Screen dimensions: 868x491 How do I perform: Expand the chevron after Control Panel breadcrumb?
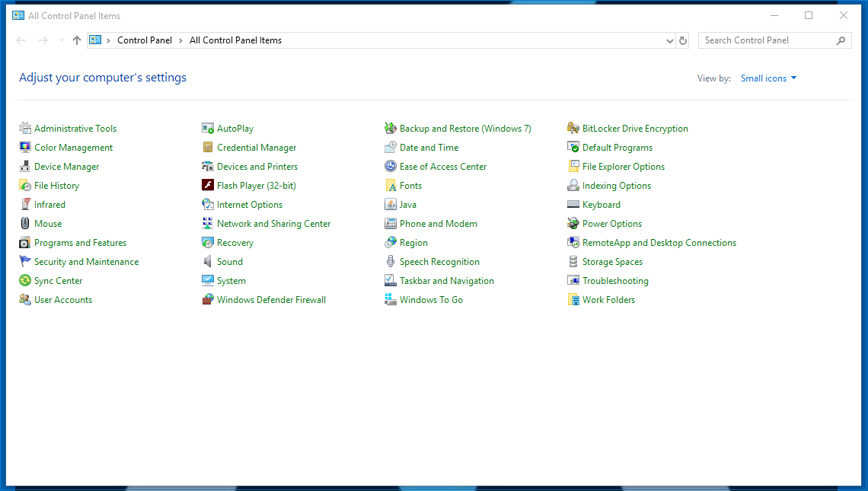180,40
